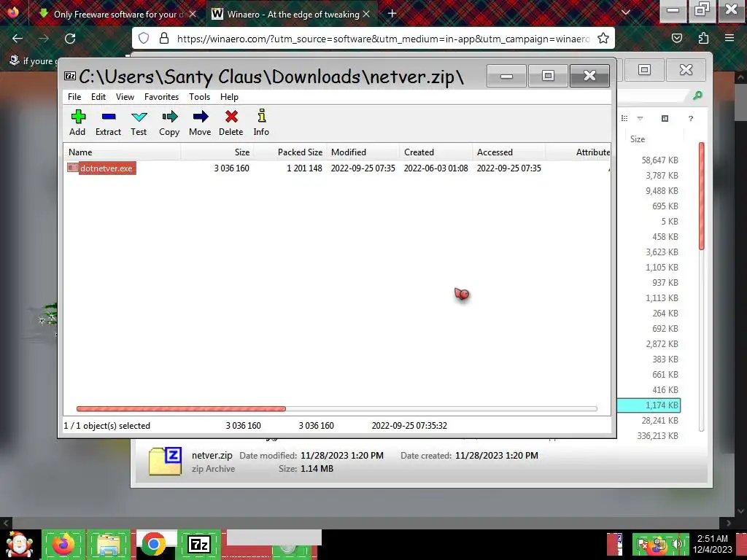Close the Only Freeware software tab
Image resolution: width=747 pixels, height=560 pixels.
[193, 14]
